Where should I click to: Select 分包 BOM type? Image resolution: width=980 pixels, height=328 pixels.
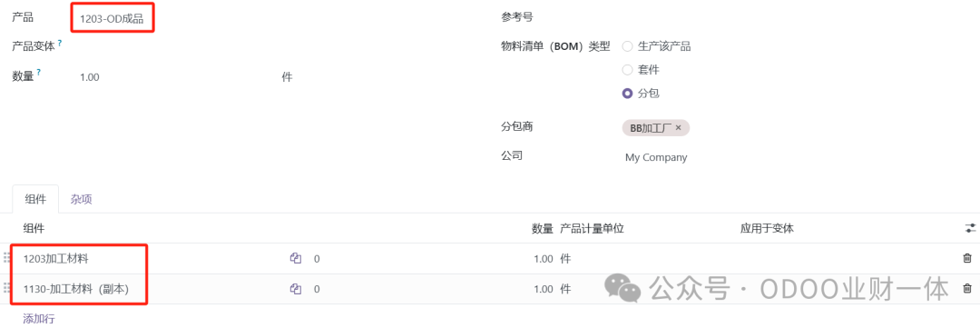tap(628, 94)
